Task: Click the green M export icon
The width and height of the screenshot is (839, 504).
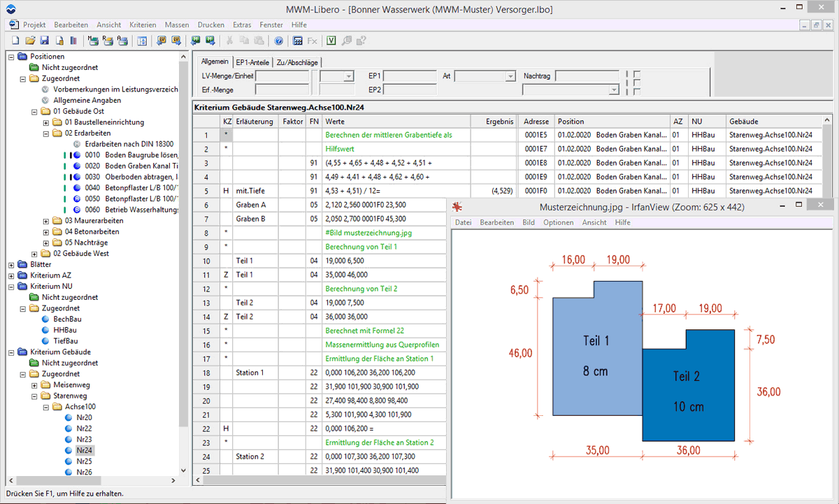Action: tap(210, 41)
